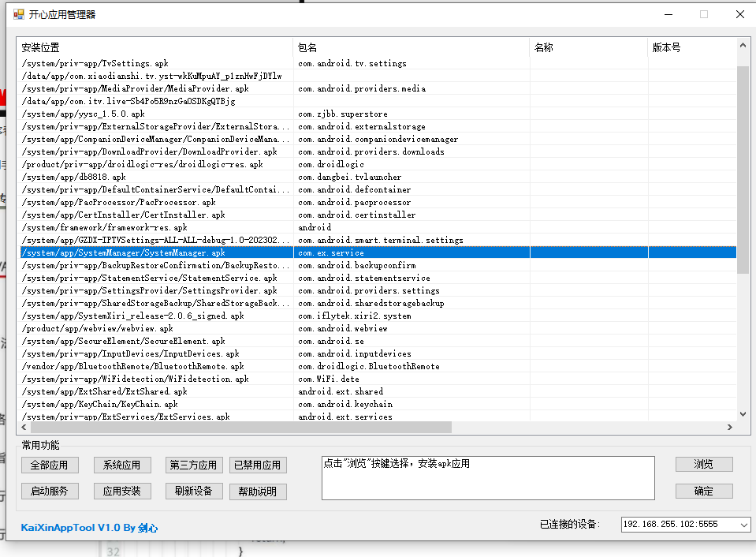756x557 pixels.
Task: Click the vertical scrollbar down arrow
Action: pos(743,413)
